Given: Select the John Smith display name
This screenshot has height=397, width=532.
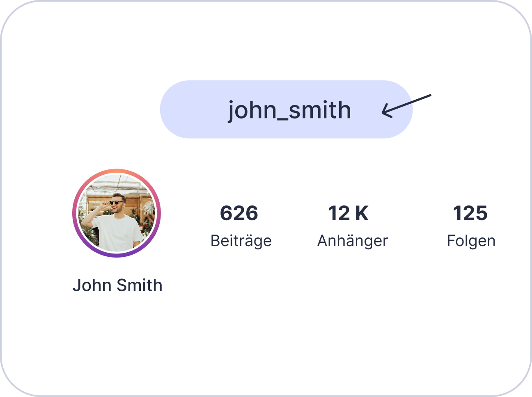Looking at the screenshot, I should [x=117, y=285].
